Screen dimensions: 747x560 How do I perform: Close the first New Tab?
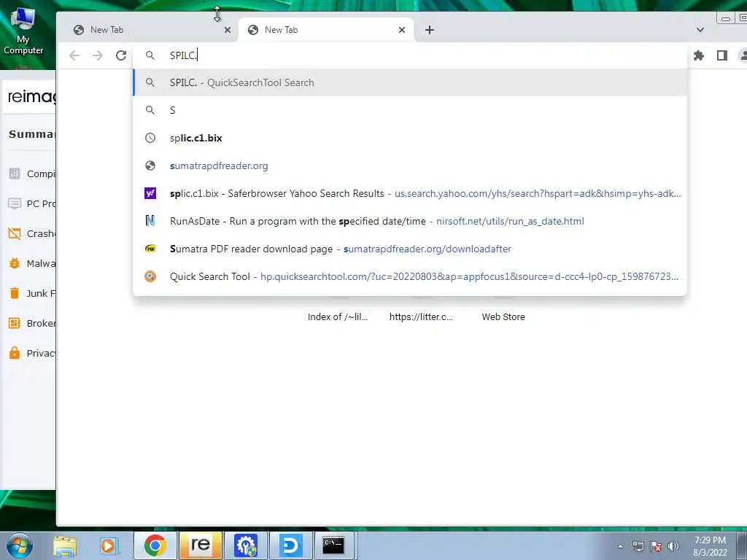coord(228,30)
